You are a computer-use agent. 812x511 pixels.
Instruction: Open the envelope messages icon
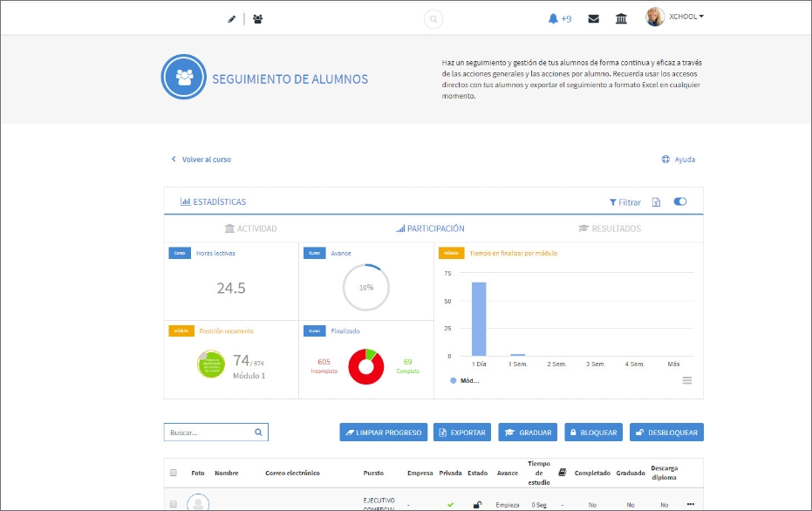pyautogui.click(x=593, y=18)
